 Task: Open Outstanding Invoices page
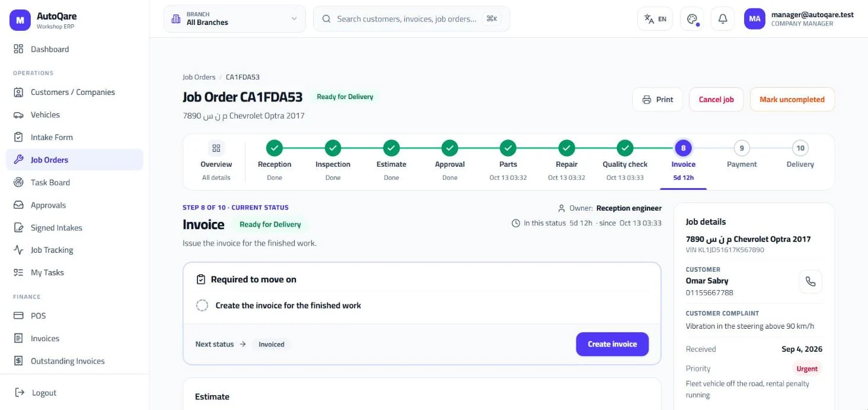tap(75, 361)
